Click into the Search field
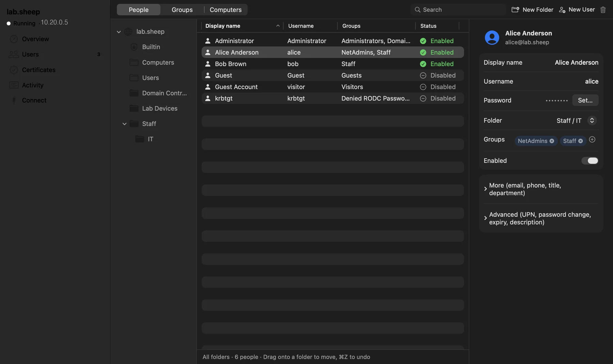This screenshot has height=364, width=613. 458,10
